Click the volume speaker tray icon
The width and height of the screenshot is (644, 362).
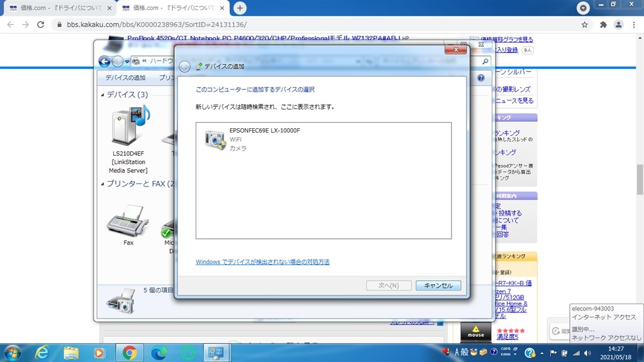pyautogui.click(x=588, y=353)
